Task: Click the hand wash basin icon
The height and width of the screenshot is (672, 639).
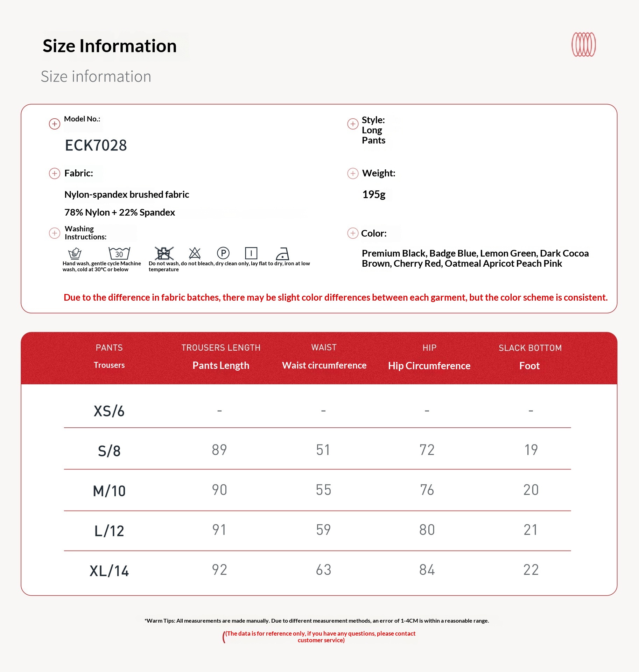Action: point(75,253)
